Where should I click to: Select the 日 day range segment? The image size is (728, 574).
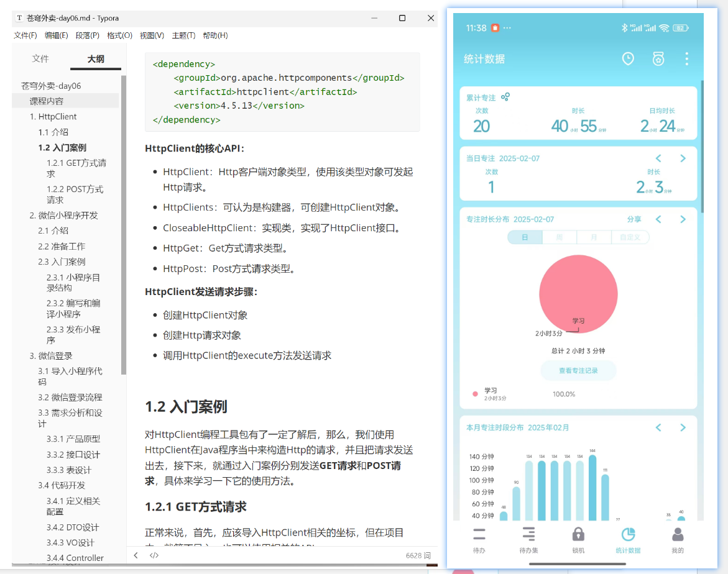click(x=525, y=237)
